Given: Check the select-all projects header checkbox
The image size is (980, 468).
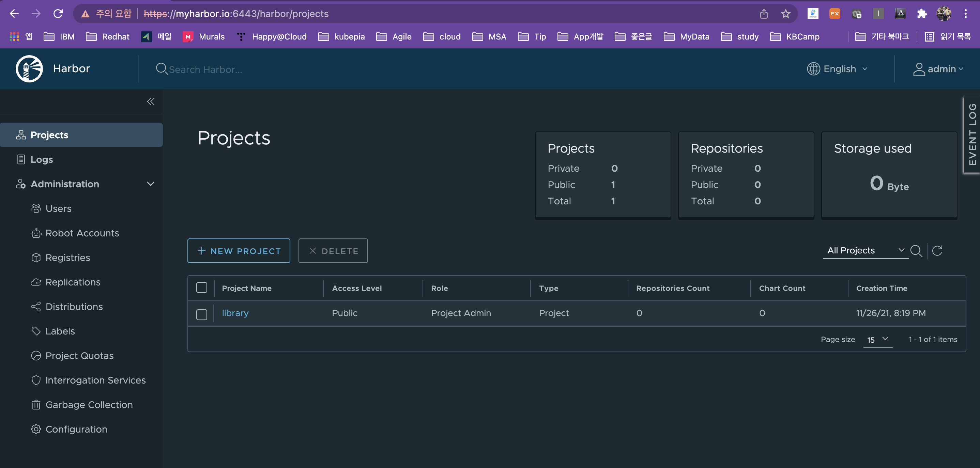Looking at the screenshot, I should 202,288.
